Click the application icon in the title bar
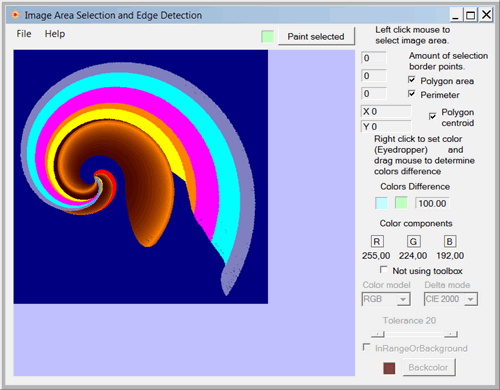 tap(15, 15)
